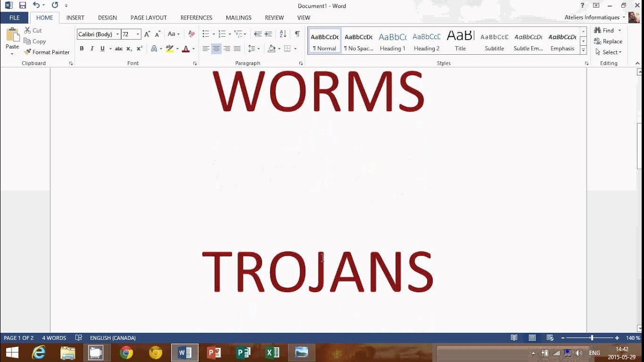Toggle show paragraph marks
Viewport: 644px width, 362px height.
point(297,34)
